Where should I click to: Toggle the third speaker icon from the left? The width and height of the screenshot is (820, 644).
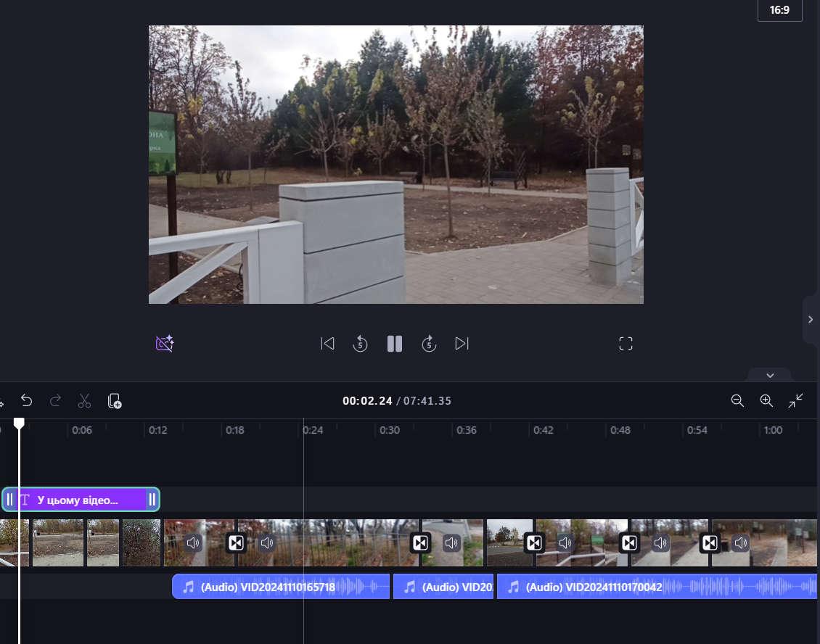click(451, 542)
